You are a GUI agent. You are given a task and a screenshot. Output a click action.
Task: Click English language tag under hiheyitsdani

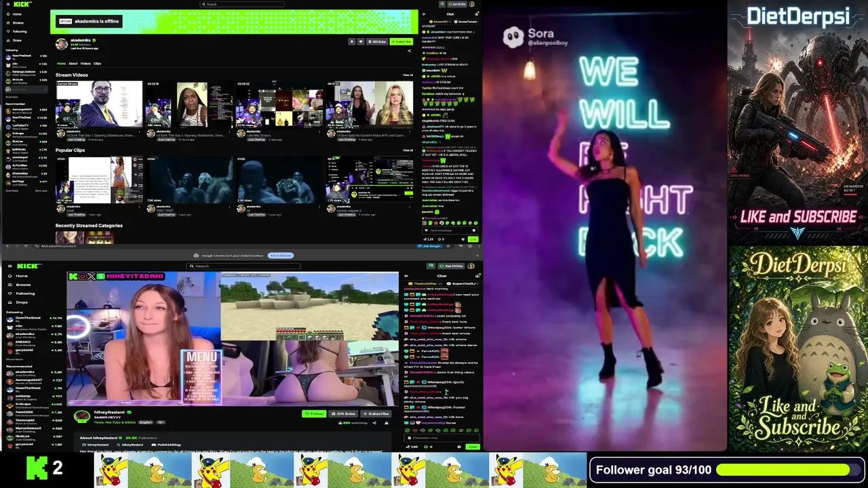146,422
